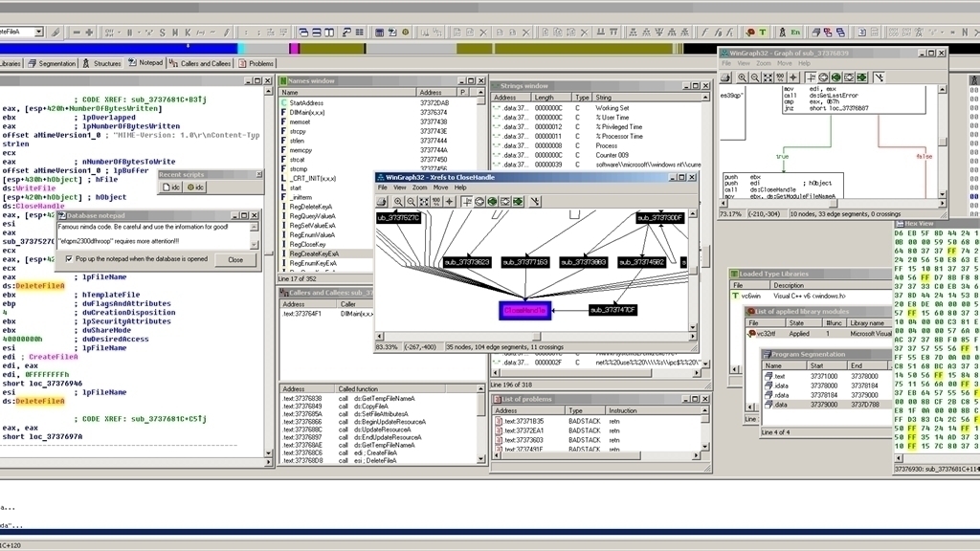This screenshot has width=980, height=551.
Task: Select .data row in Program Segmentation
Action: pos(827,405)
